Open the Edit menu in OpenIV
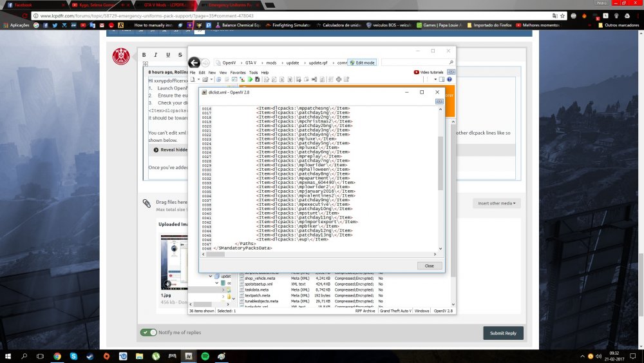 202,72
